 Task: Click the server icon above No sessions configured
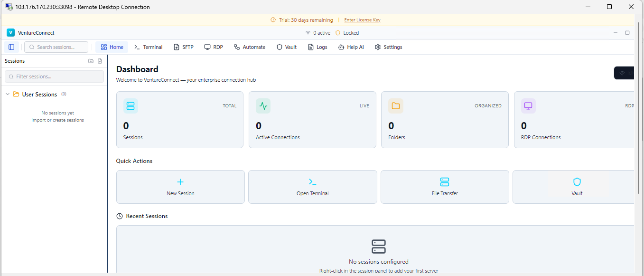379,247
